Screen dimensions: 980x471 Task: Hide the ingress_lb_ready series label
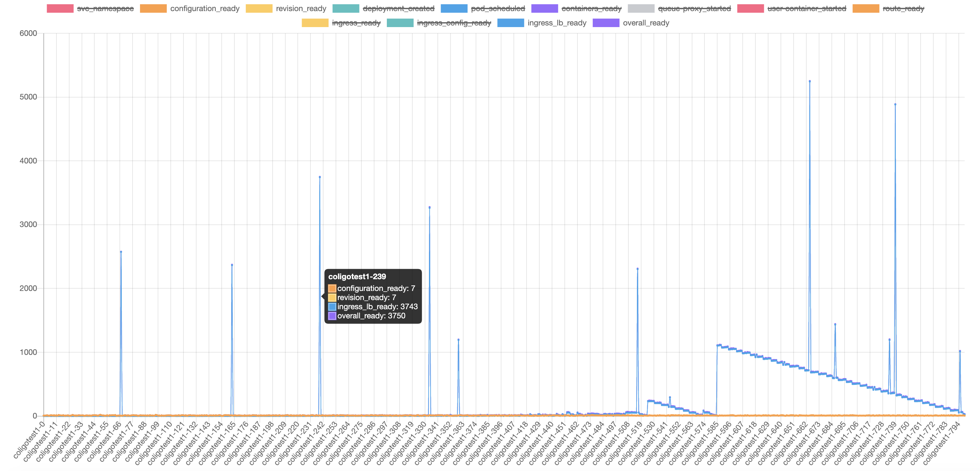(557, 23)
